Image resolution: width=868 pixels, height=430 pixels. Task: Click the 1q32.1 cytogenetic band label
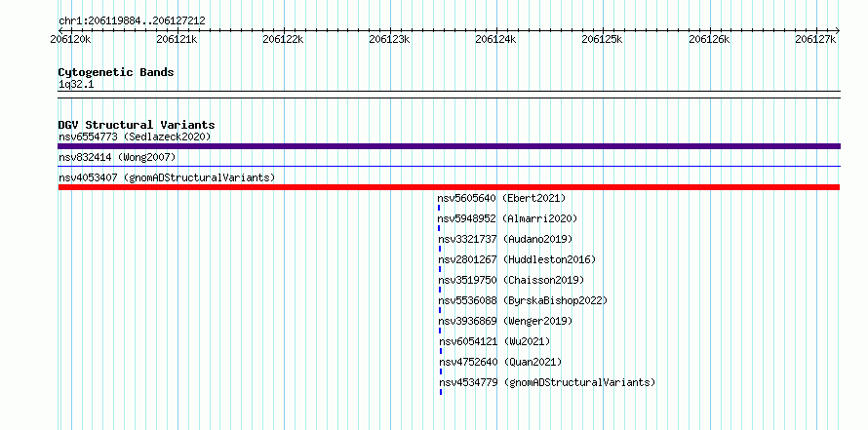coord(74,84)
